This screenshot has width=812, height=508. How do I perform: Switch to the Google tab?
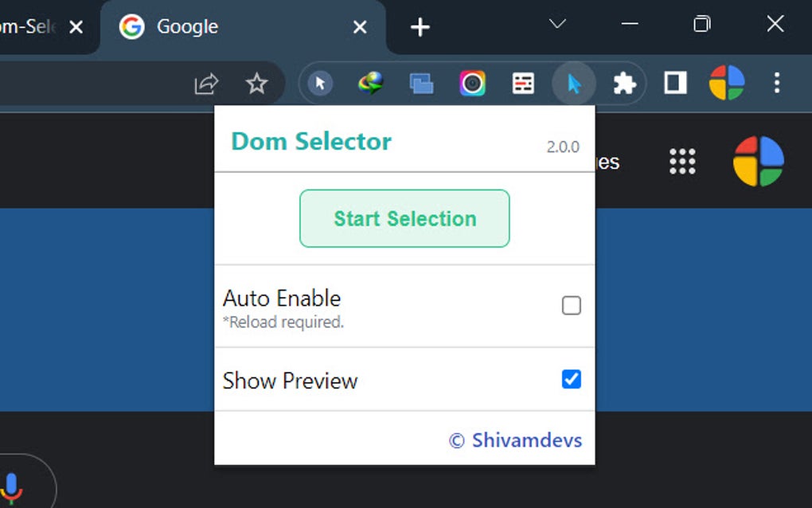pyautogui.click(x=187, y=26)
